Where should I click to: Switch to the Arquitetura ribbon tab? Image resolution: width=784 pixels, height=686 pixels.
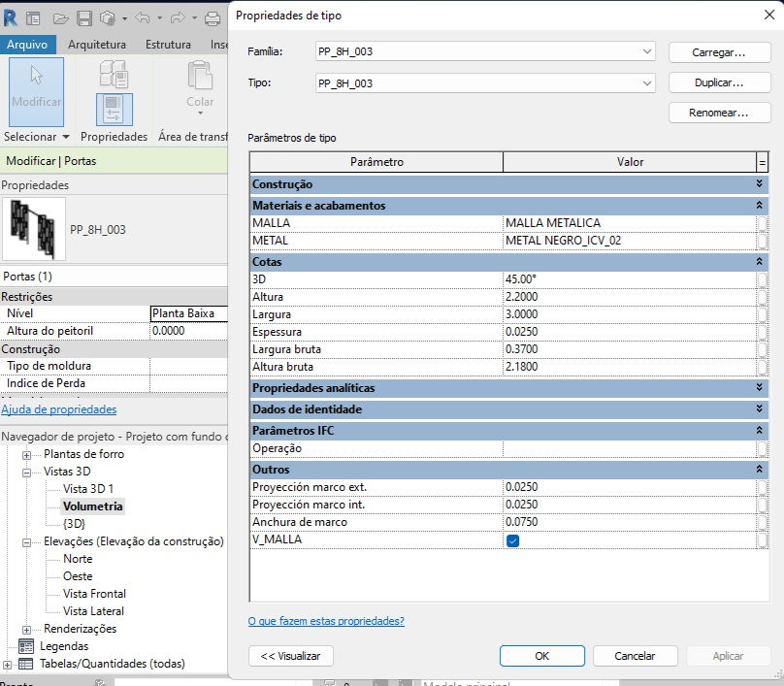[97, 45]
